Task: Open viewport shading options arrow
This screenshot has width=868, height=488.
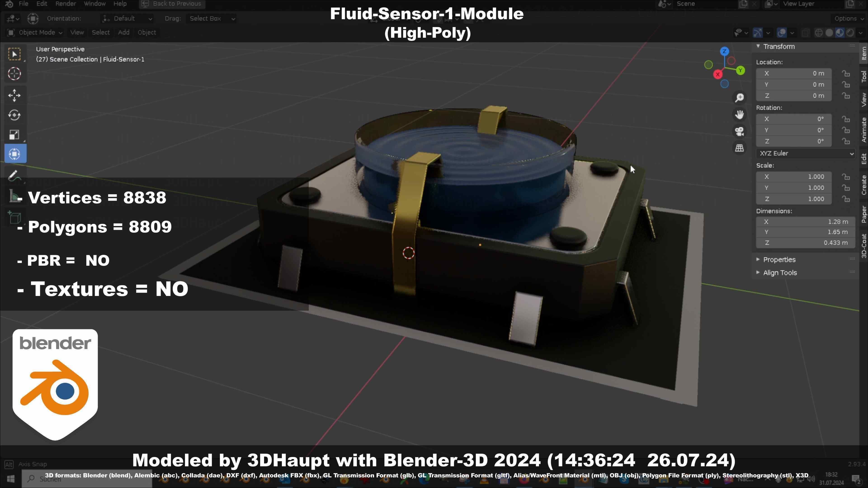Action: coord(861,33)
